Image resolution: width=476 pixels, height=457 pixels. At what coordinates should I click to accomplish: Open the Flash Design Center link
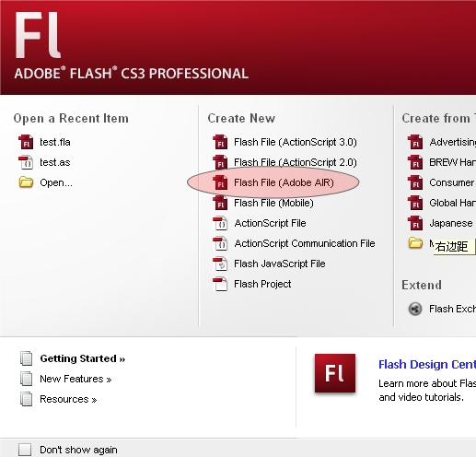click(427, 365)
